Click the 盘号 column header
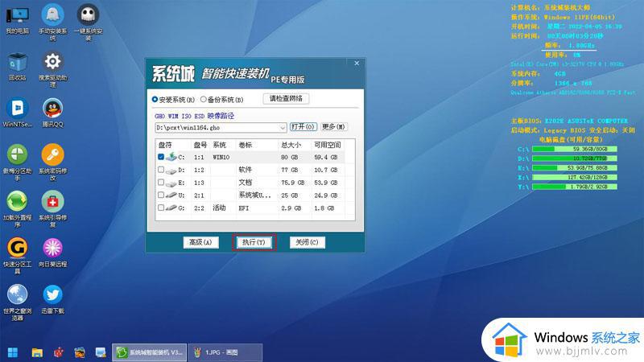Screen dimensions: 644x362 pyautogui.click(x=200, y=145)
